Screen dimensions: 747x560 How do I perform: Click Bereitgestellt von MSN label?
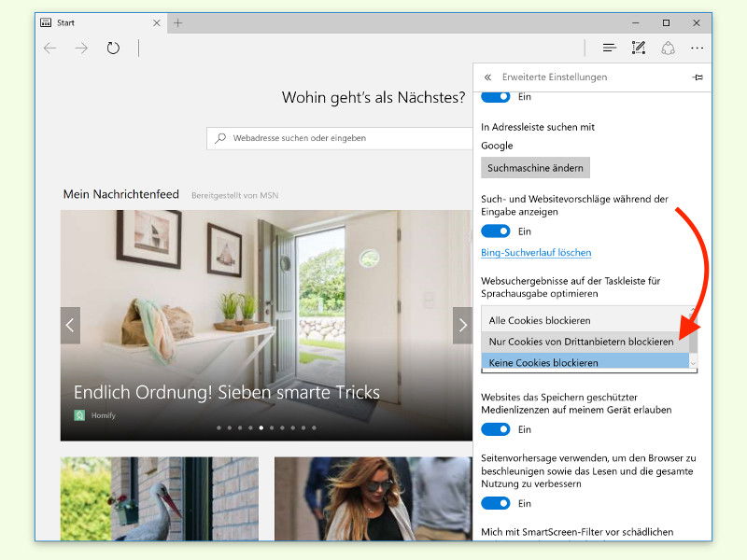coord(235,195)
